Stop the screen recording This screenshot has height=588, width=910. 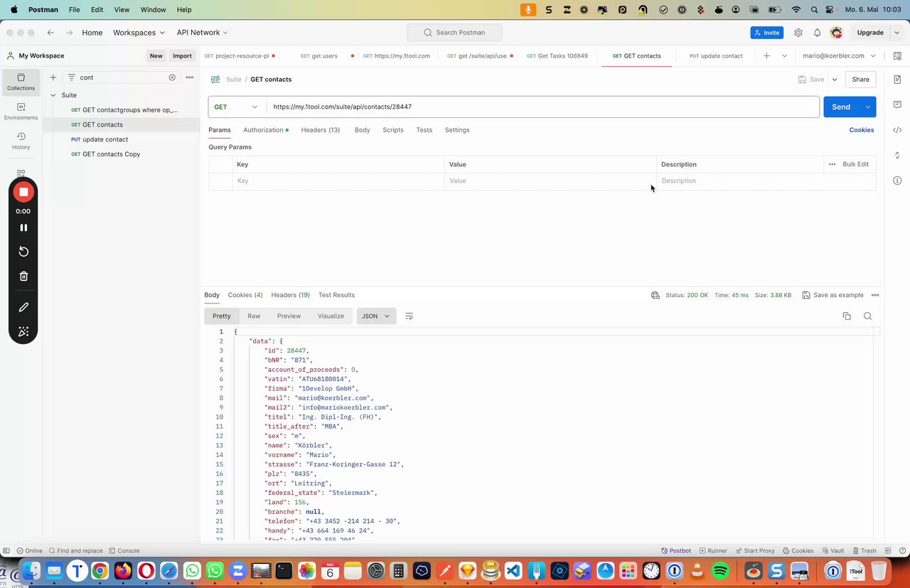point(23,192)
